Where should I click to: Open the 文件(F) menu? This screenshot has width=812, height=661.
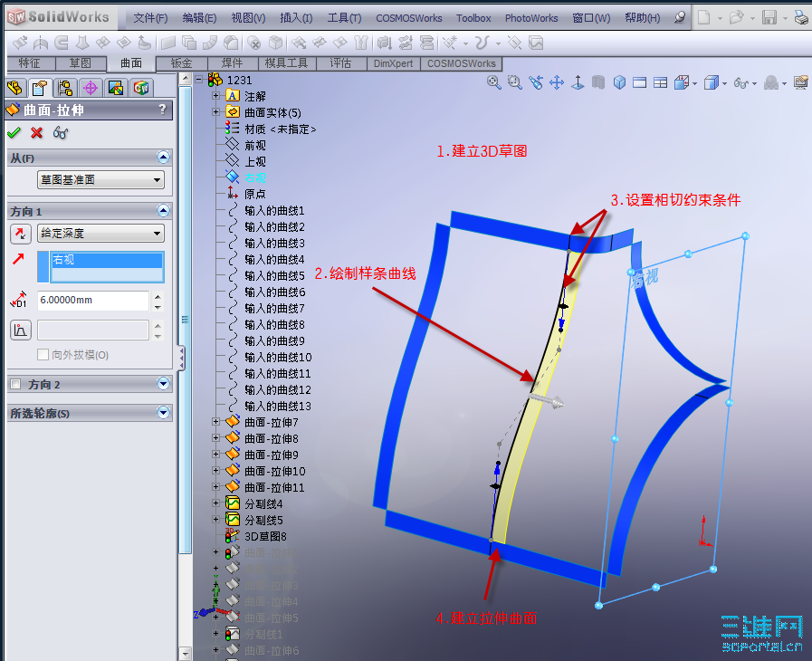coord(150,18)
